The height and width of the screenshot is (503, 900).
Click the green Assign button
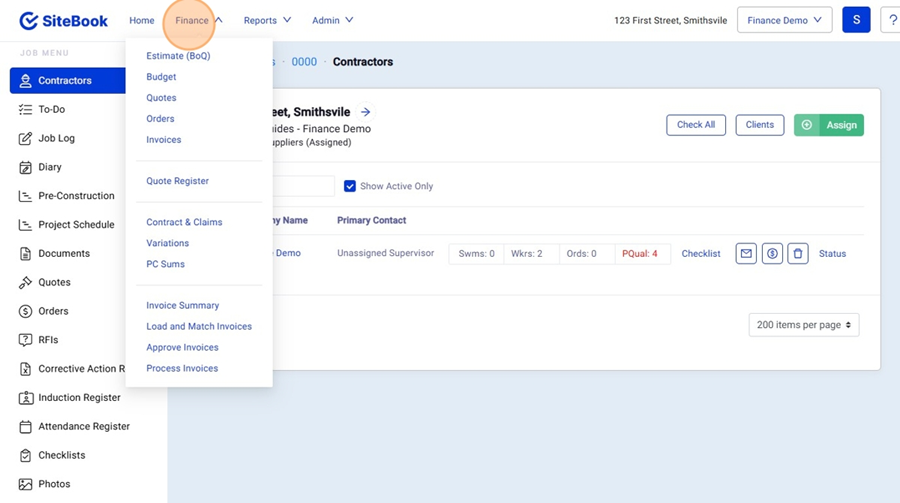pos(828,125)
